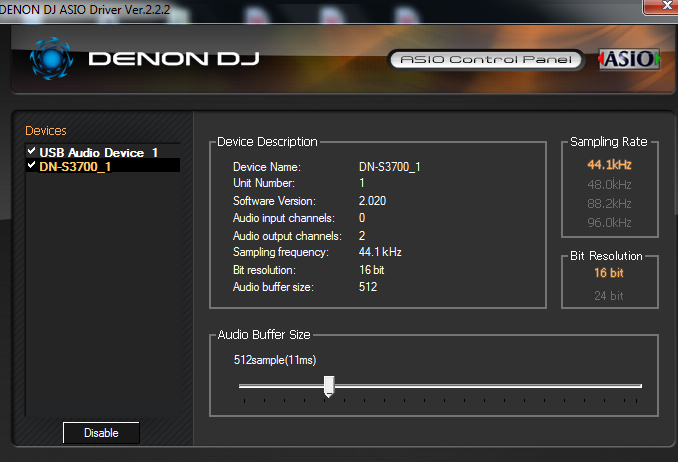Click the Denon DJ blue logo icon
678x462 pixels.
51,59
